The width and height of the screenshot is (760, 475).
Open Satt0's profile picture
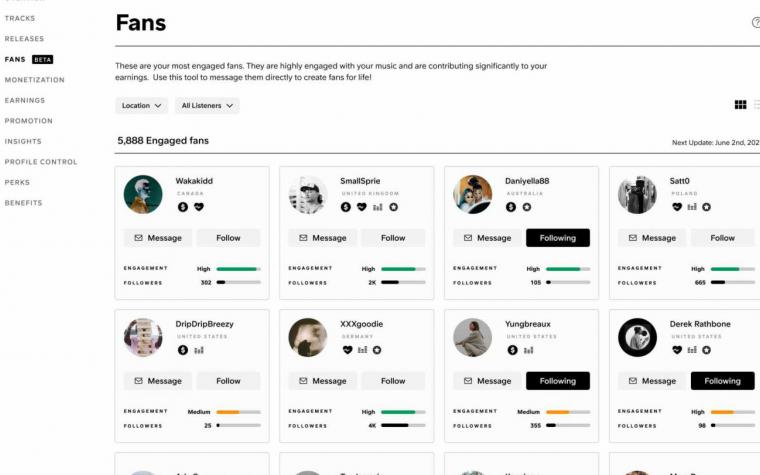(637, 194)
